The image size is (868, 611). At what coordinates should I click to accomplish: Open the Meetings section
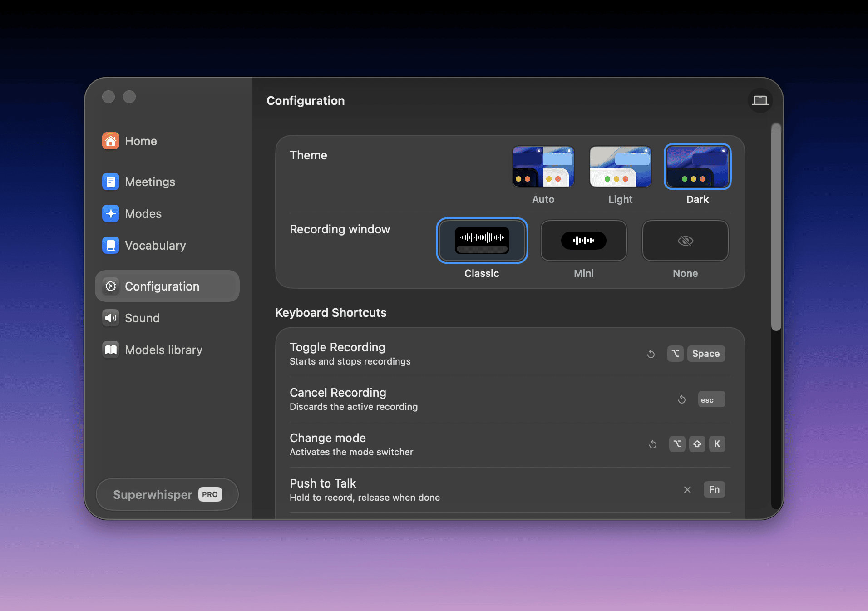pos(167,182)
